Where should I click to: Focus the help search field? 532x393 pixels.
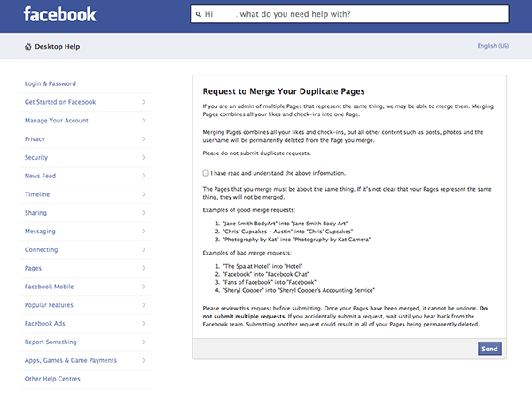point(349,14)
